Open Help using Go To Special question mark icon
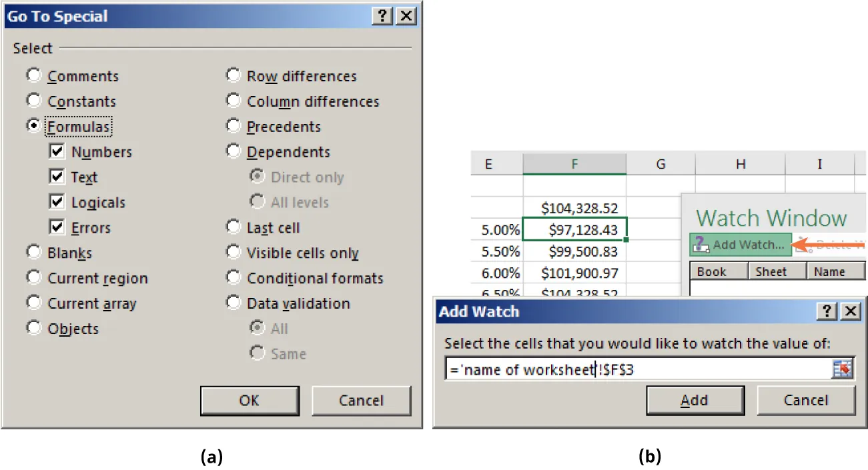This screenshot has height=470, width=868. (382, 16)
